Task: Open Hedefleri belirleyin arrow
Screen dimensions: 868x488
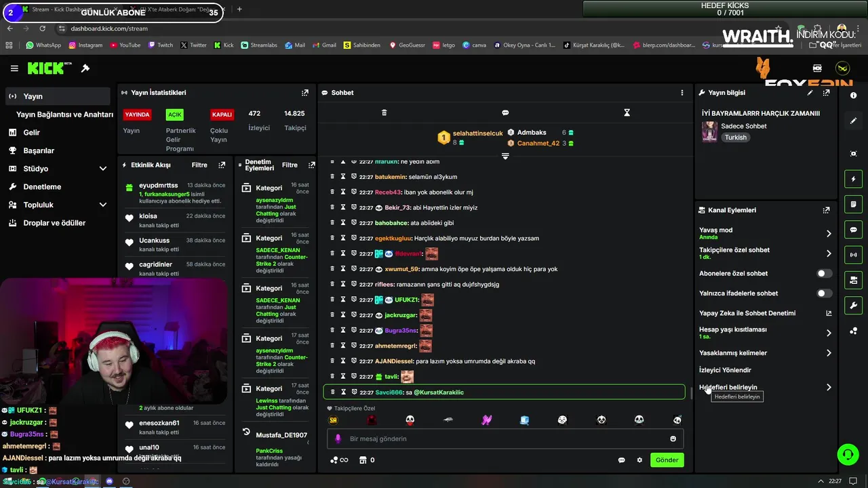Action: click(829, 387)
